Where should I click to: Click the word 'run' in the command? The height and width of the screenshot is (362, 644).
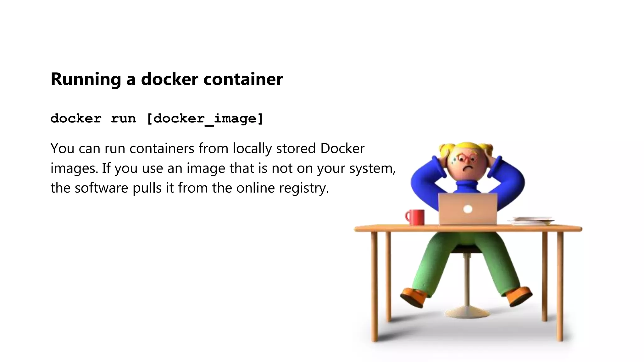(124, 119)
